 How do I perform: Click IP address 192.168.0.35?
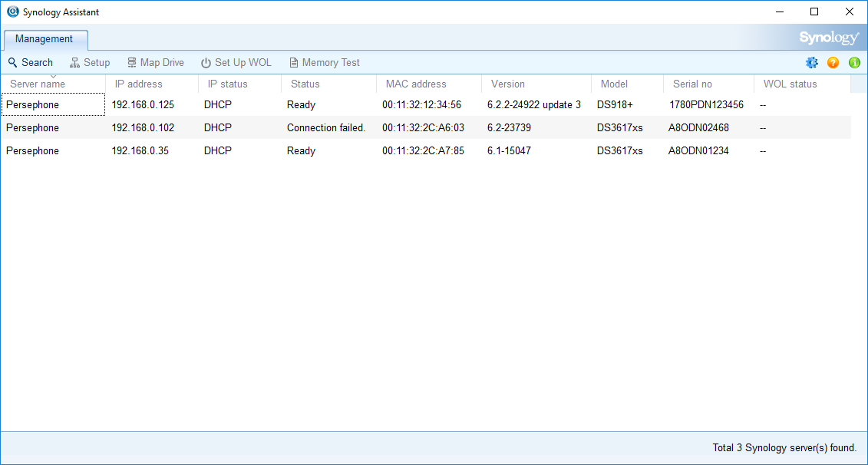[x=140, y=150]
